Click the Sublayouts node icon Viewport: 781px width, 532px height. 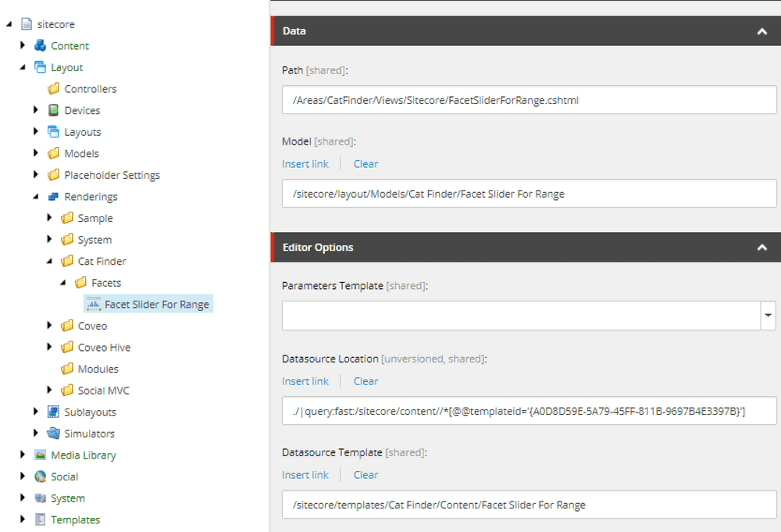coord(54,412)
